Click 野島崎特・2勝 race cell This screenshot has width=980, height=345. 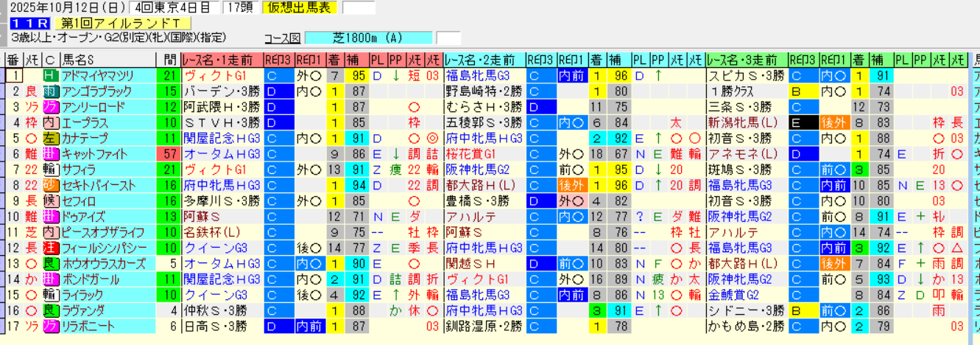[484, 91]
